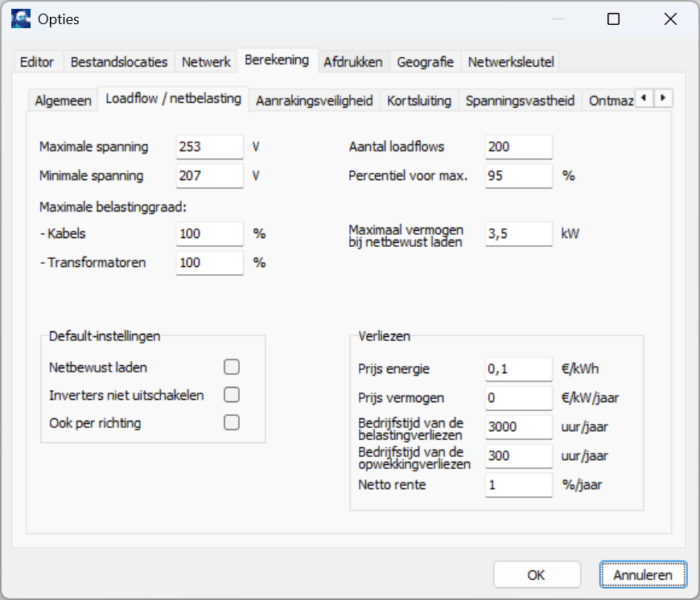Click the Maximale spanning input field

(209, 147)
